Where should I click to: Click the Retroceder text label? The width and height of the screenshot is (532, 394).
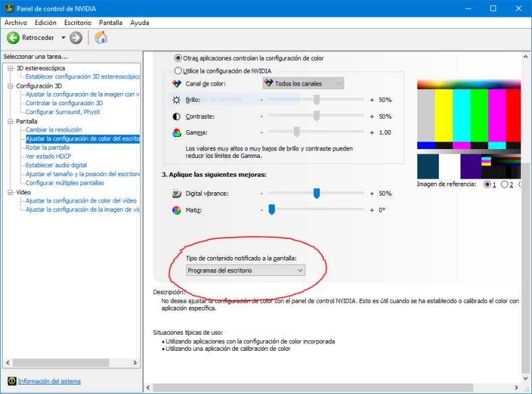coord(38,38)
